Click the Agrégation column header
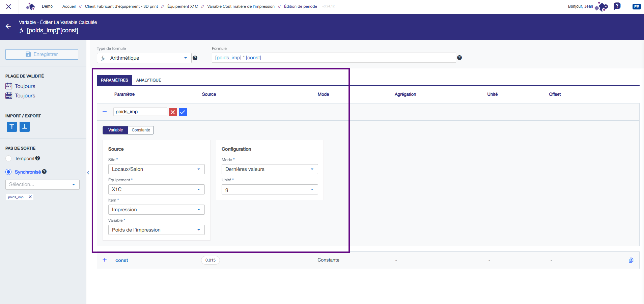 [405, 94]
